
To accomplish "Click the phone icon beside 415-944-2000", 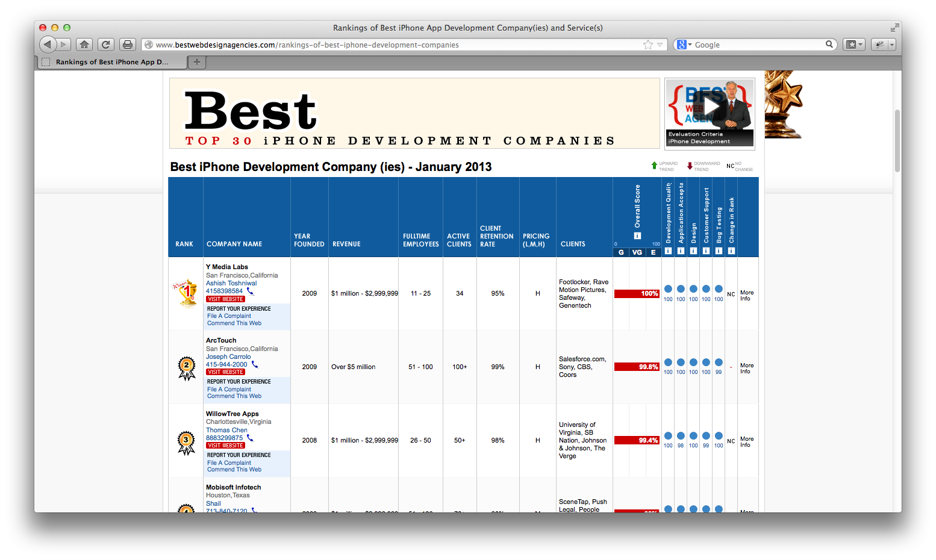I will tap(254, 364).
